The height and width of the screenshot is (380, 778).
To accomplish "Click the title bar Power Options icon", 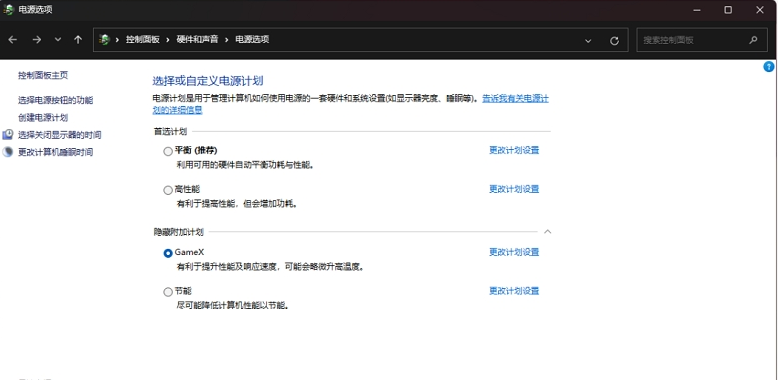I will pyautogui.click(x=8, y=9).
